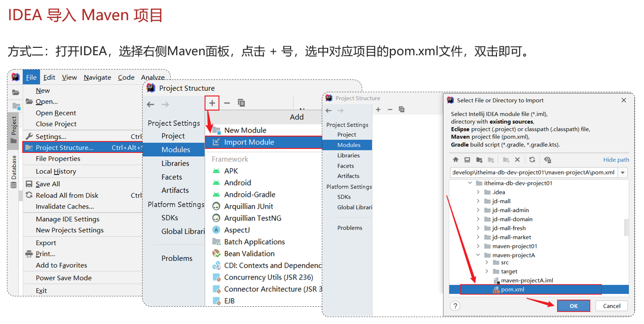Open the Navigate menu
Viewport: 644px width, 324px height.
(x=97, y=77)
